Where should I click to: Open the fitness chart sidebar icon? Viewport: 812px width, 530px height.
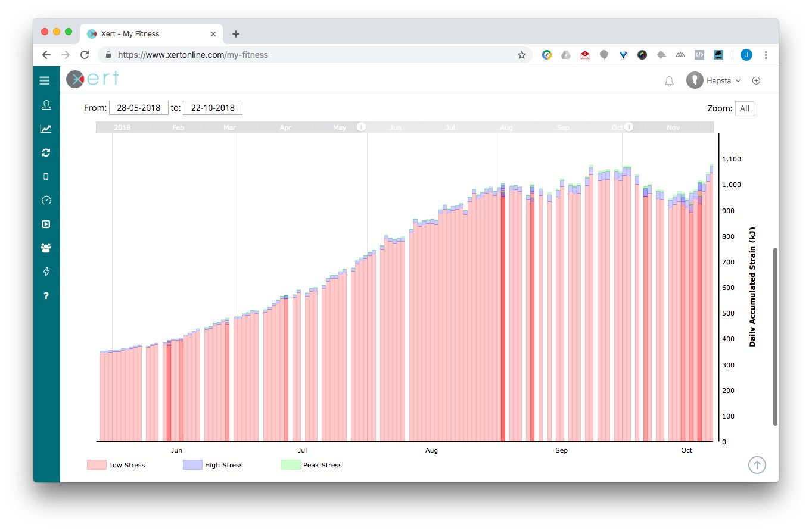point(46,129)
